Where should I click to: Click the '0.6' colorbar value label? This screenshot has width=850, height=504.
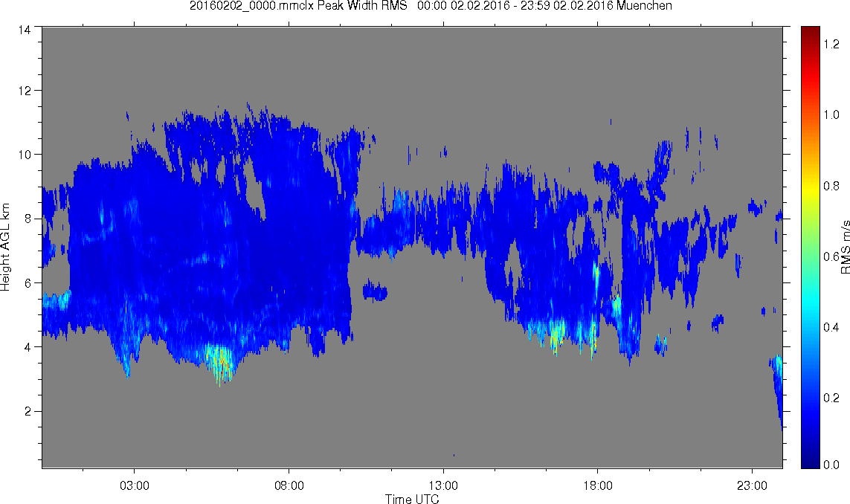click(x=831, y=256)
